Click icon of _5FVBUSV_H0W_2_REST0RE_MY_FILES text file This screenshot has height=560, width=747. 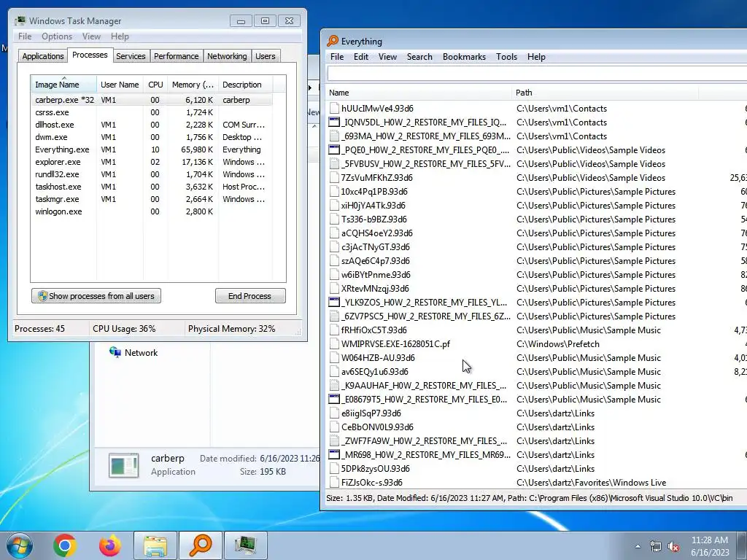[x=334, y=164]
